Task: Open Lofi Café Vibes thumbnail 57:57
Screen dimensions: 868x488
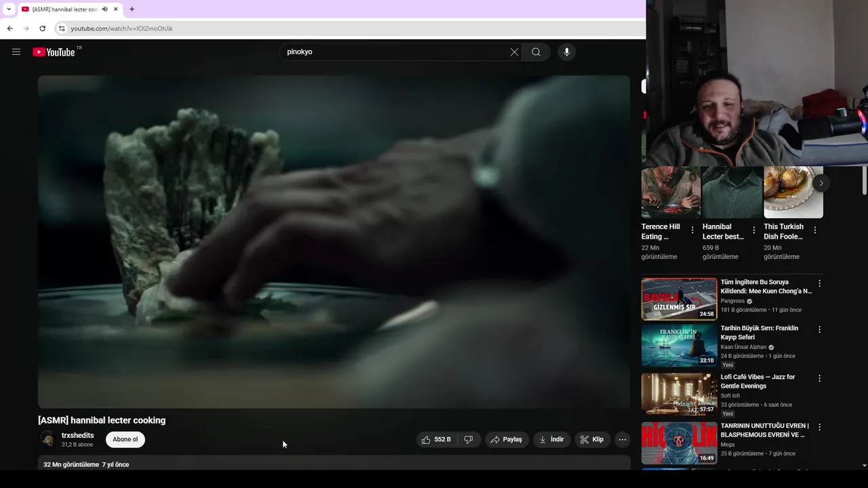Action: tap(679, 394)
